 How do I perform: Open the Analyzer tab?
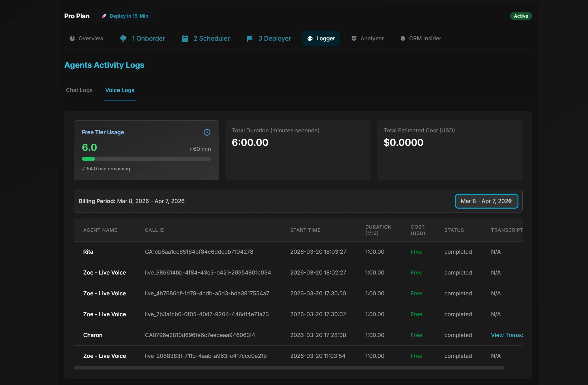point(367,38)
